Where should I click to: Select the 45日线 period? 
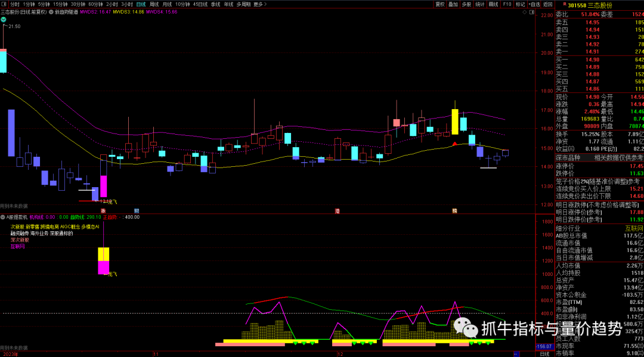click(x=200, y=4)
